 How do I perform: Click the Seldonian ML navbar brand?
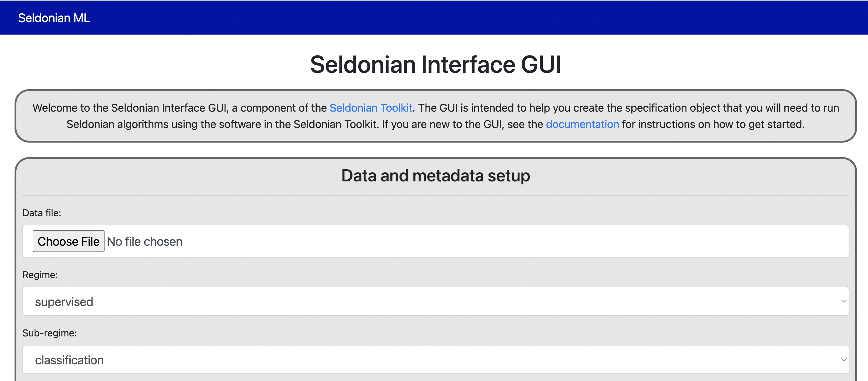[x=54, y=18]
